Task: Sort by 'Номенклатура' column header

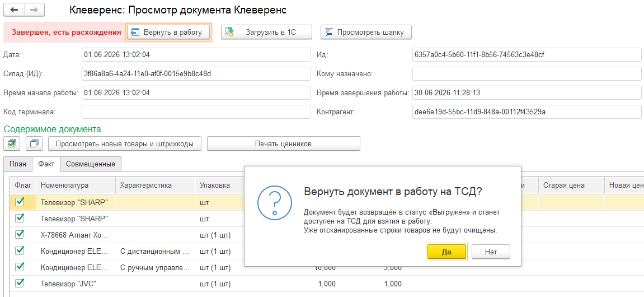Action: tap(76, 185)
